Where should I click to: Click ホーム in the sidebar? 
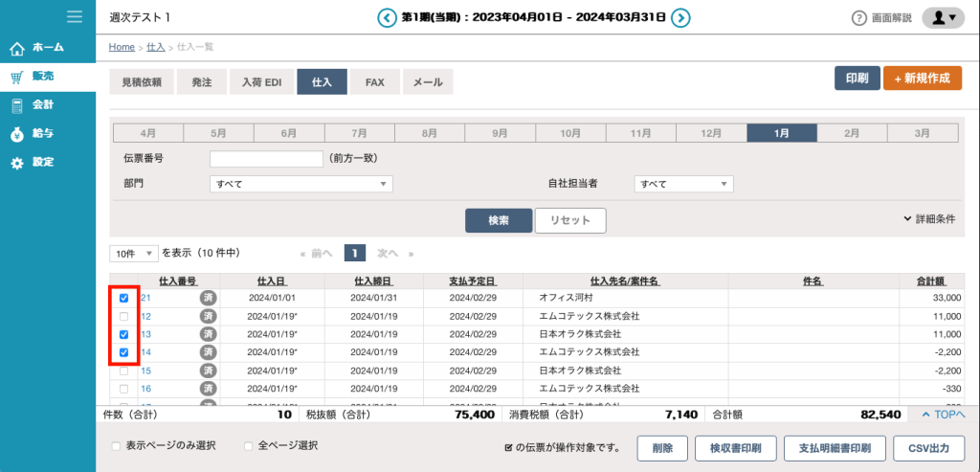48,48
